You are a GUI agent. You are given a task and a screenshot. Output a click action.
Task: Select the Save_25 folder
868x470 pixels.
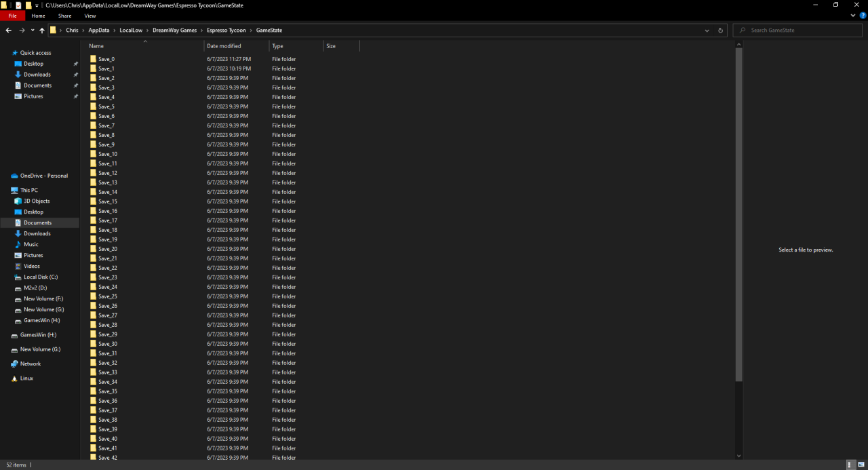coord(107,296)
